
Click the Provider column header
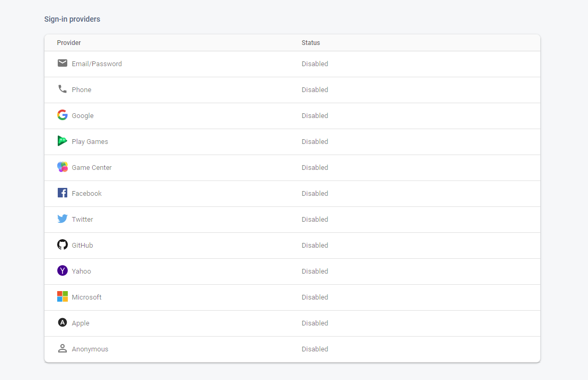click(x=69, y=43)
